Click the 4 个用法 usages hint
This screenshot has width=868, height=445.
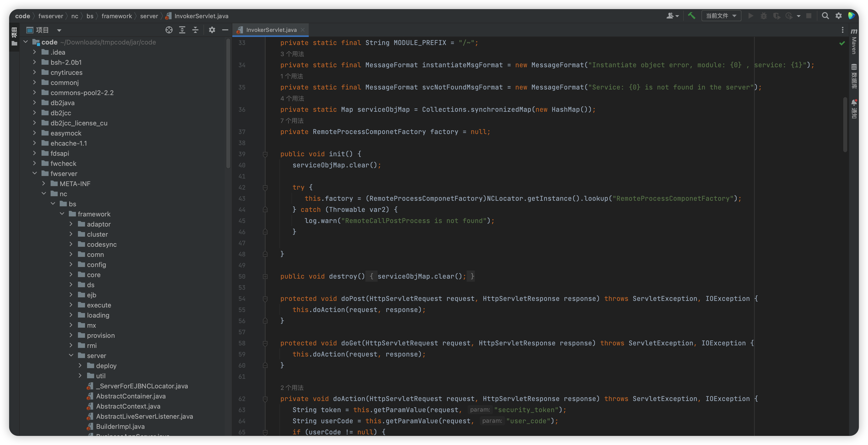[292, 98]
